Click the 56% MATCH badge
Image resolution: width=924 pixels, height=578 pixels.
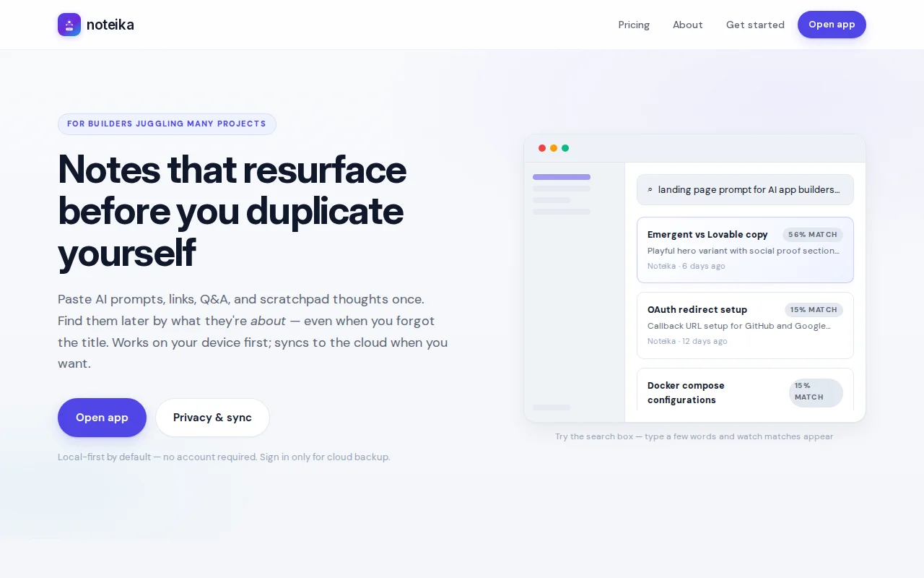tap(813, 235)
